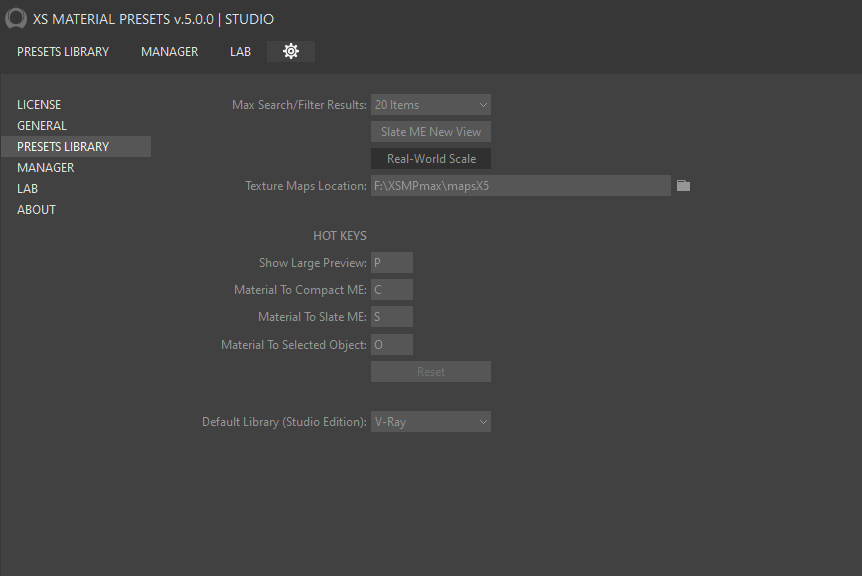Image resolution: width=862 pixels, height=576 pixels.
Task: Click the Max Search/Filter Results label
Action: (299, 104)
